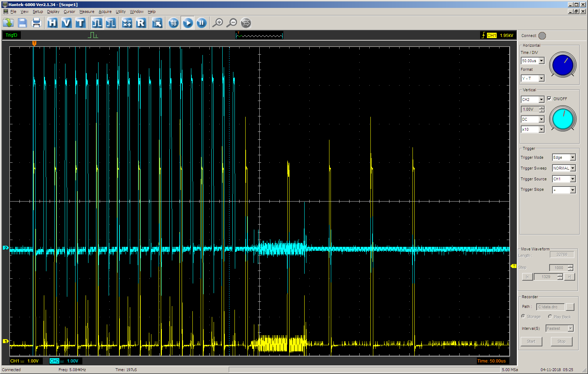Turn the blue Time/DIV knob
Viewport: 588px width, 374px height.
(x=563, y=65)
